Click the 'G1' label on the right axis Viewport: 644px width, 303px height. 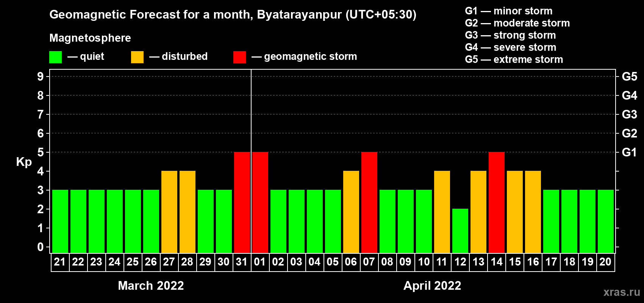point(629,152)
